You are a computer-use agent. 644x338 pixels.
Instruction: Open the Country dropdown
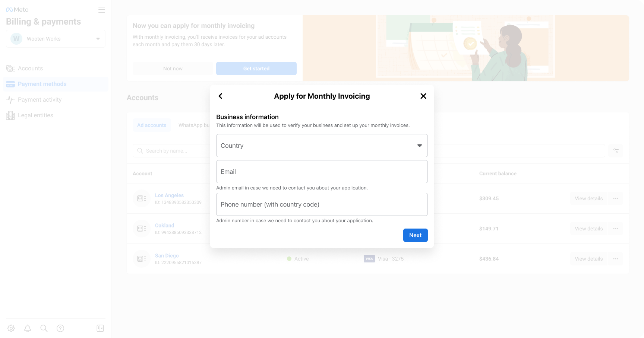322,146
